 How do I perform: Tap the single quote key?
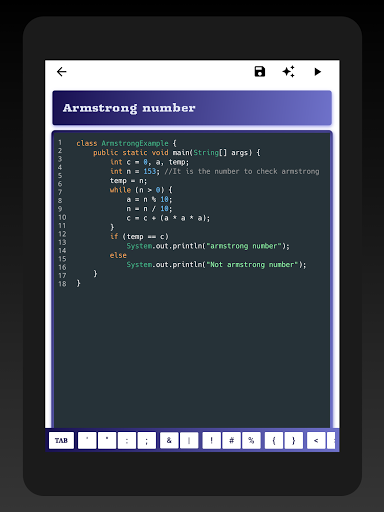(x=87, y=440)
